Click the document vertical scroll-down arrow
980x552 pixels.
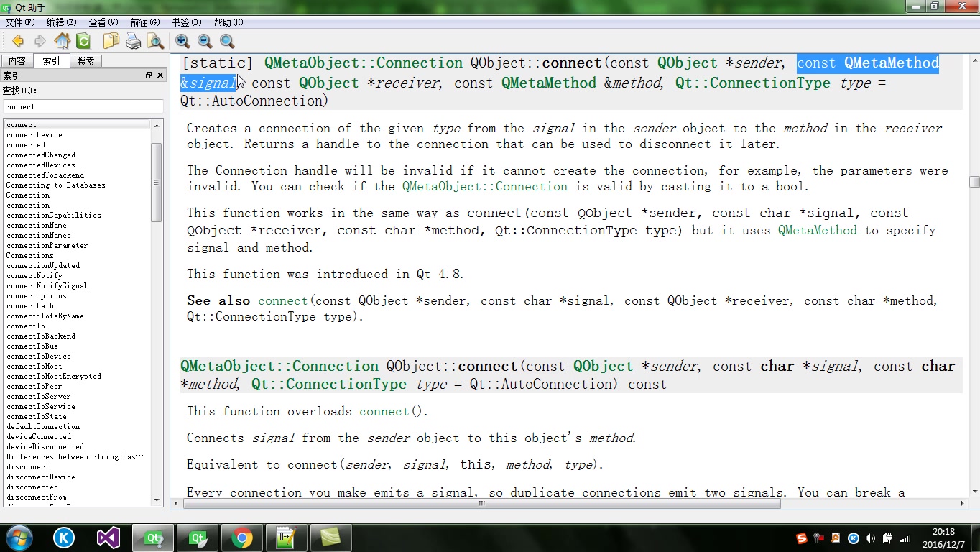(974, 492)
